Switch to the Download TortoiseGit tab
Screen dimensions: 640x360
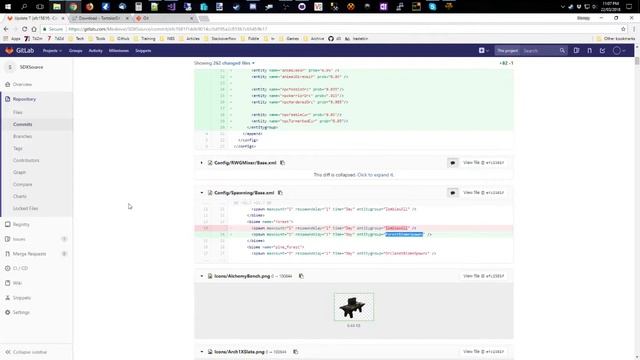point(99,18)
